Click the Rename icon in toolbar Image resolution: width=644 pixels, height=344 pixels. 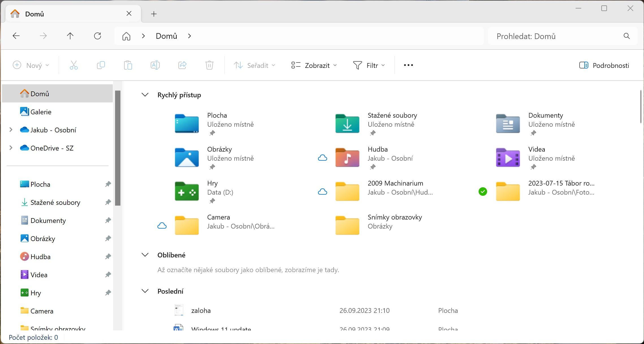tap(155, 65)
